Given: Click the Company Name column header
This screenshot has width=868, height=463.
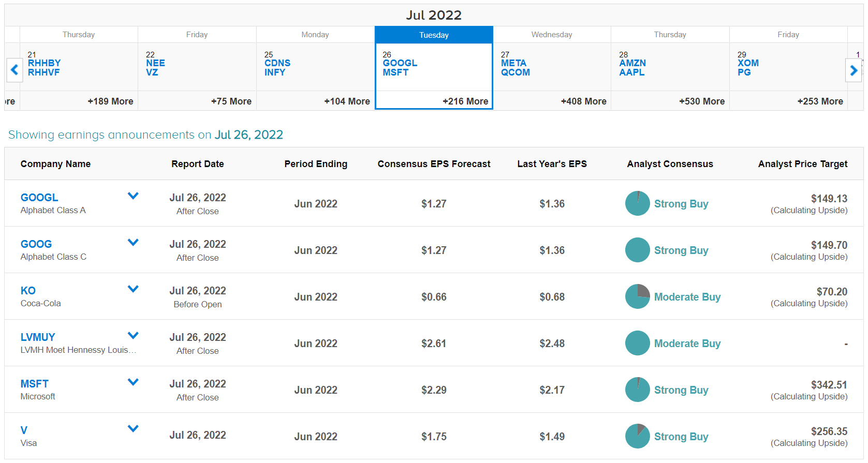Looking at the screenshot, I should (55, 164).
